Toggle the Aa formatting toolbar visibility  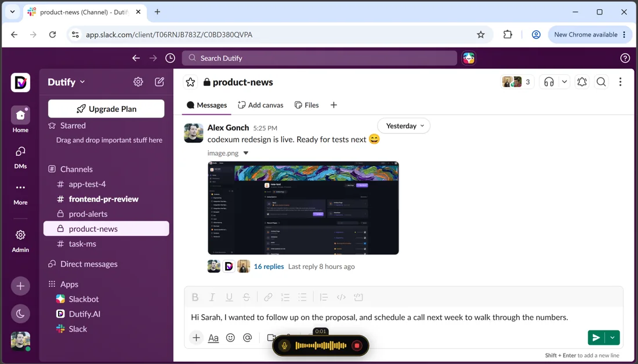[x=213, y=337]
